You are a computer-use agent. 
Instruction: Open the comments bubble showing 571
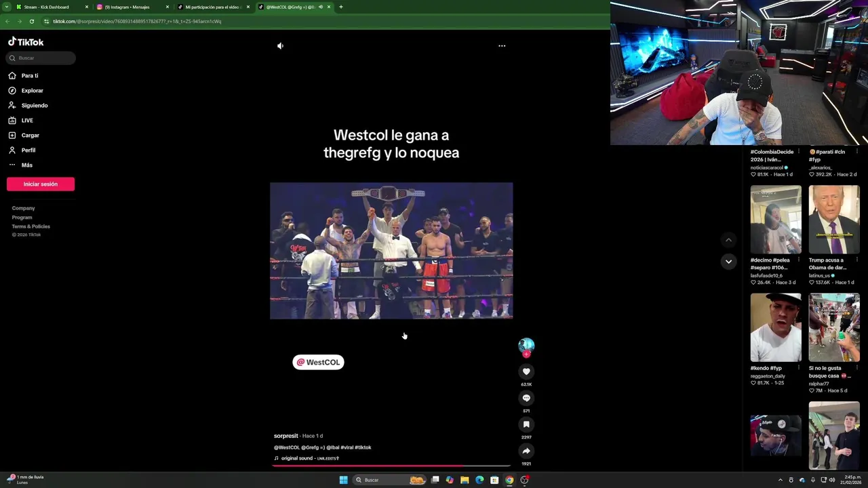(x=526, y=398)
